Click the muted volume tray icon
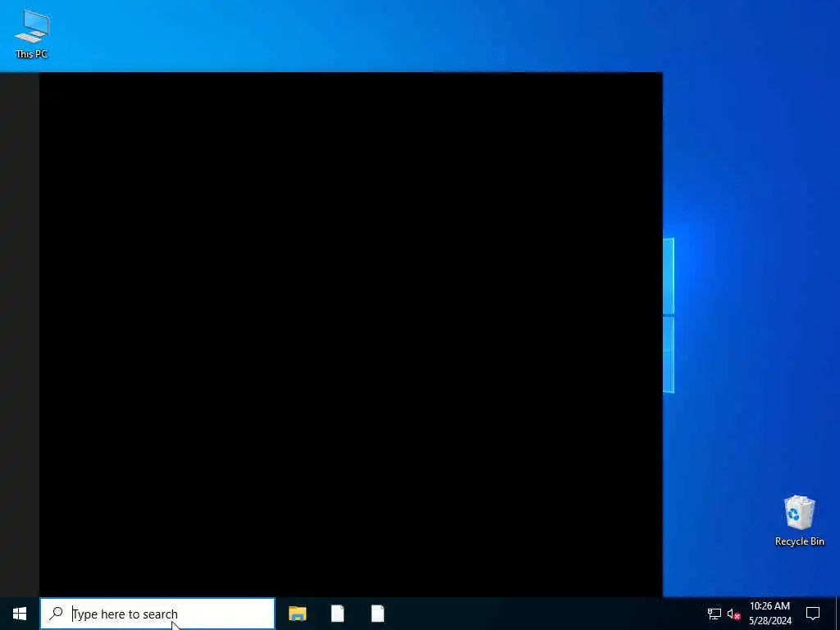 pyautogui.click(x=733, y=614)
